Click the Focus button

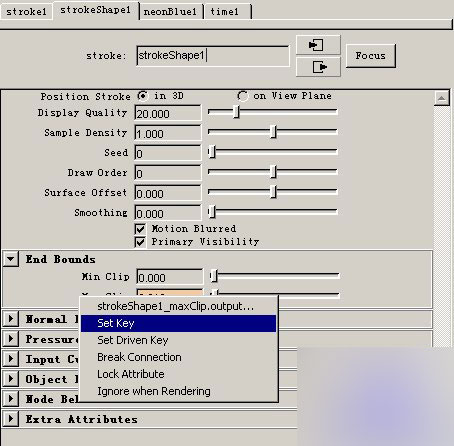(x=371, y=56)
